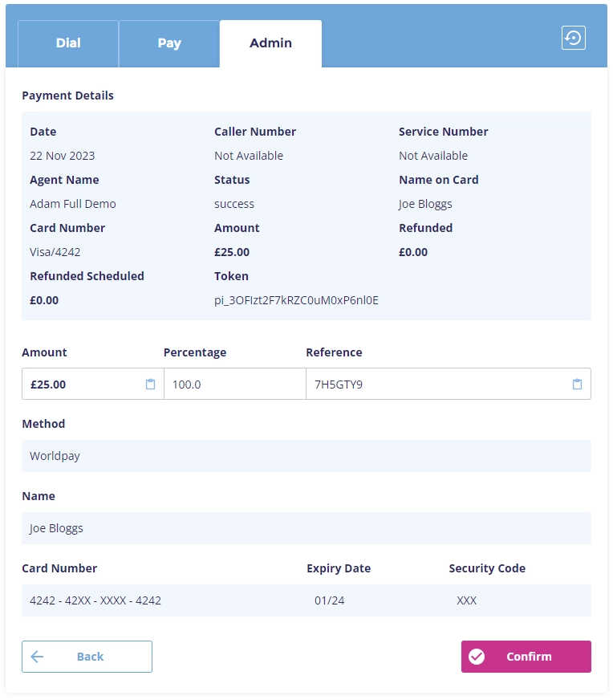Screen dimensions: 613x700
Task: Click the clipboard icon in Amount field
Action: click(x=150, y=385)
